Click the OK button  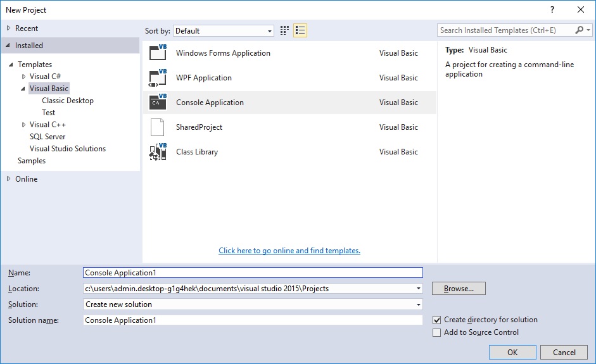512,352
